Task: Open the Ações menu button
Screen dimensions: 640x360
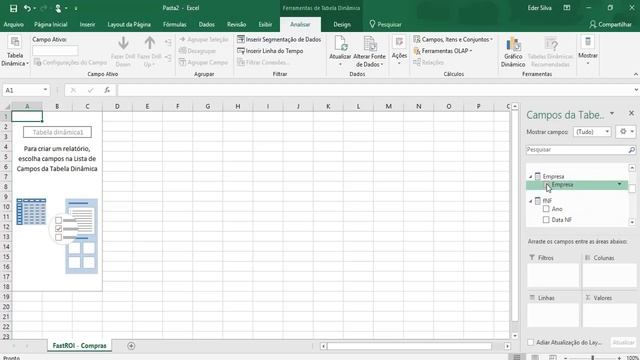Action: (399, 50)
